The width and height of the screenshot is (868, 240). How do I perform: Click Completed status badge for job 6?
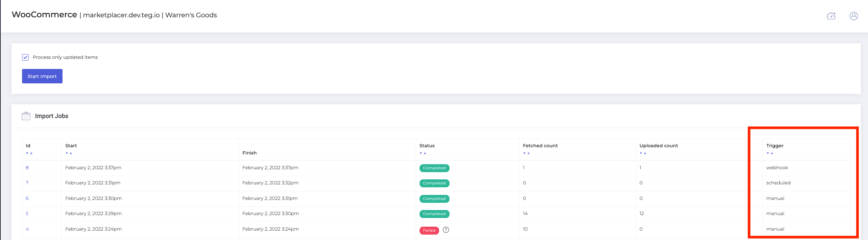434,199
